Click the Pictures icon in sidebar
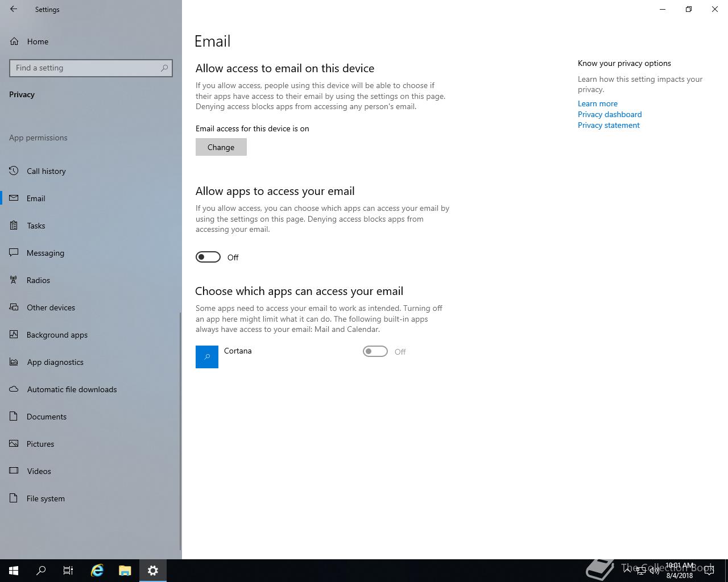Viewport: 728px width, 582px height. (14, 443)
